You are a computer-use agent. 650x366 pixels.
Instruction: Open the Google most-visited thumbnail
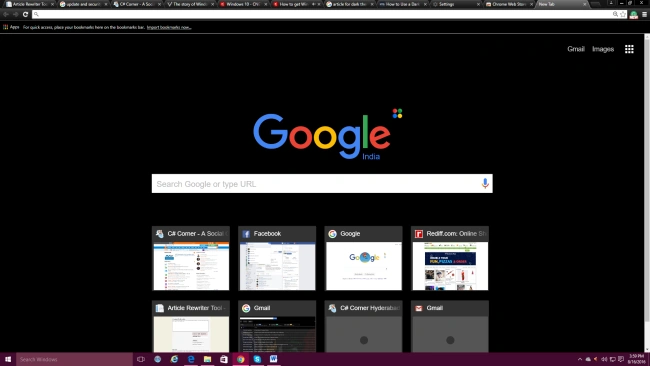point(364,259)
